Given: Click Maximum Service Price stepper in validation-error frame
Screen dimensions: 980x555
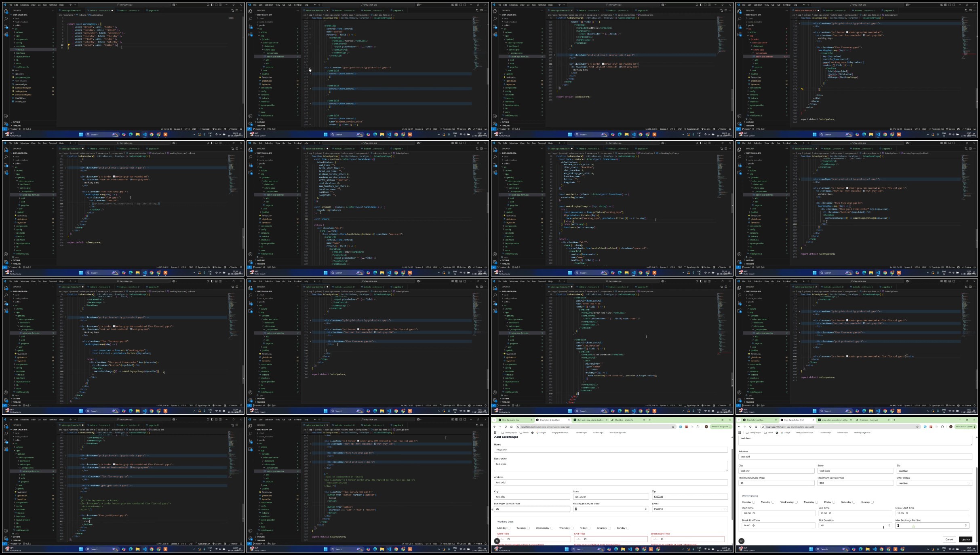Looking at the screenshot, I should click(645, 509).
